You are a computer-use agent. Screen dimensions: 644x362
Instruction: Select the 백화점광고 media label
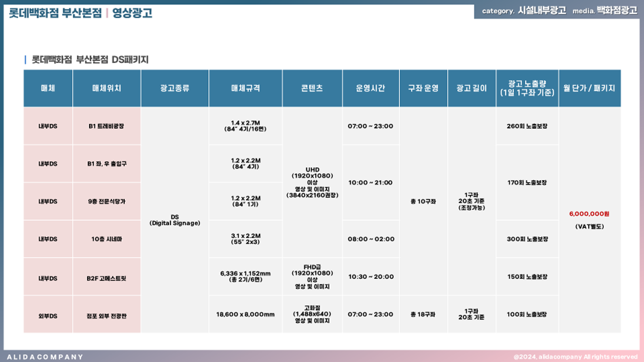(617, 10)
